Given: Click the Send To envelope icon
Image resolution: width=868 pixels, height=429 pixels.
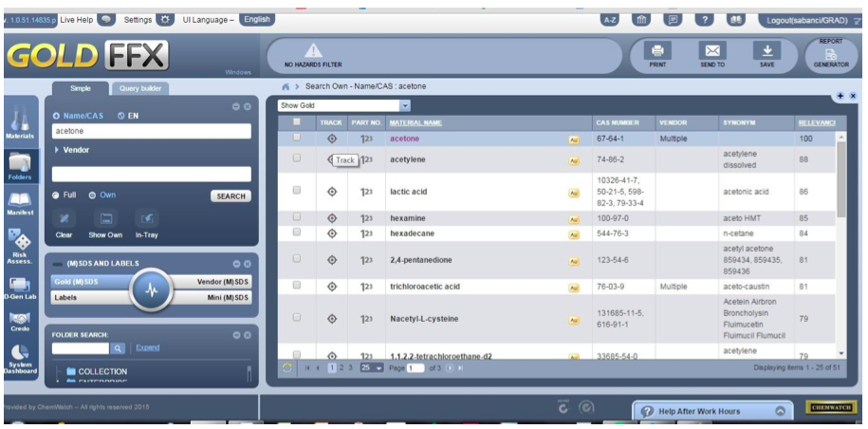Looking at the screenshot, I should coord(711,51).
